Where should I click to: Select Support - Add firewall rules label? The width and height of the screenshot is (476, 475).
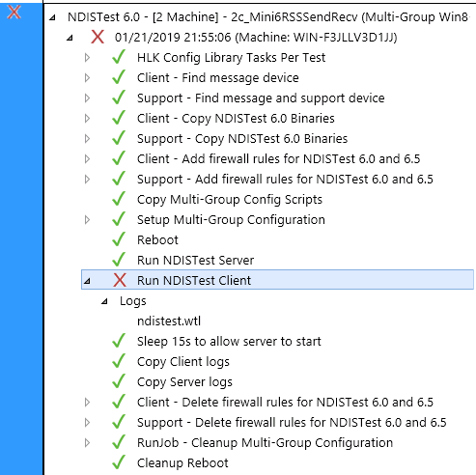[x=285, y=179]
